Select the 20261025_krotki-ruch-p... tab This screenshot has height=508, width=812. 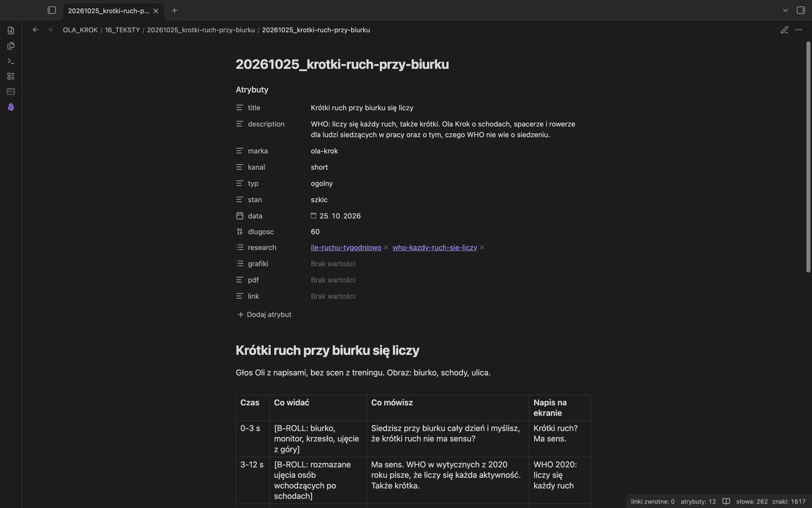[x=108, y=11]
